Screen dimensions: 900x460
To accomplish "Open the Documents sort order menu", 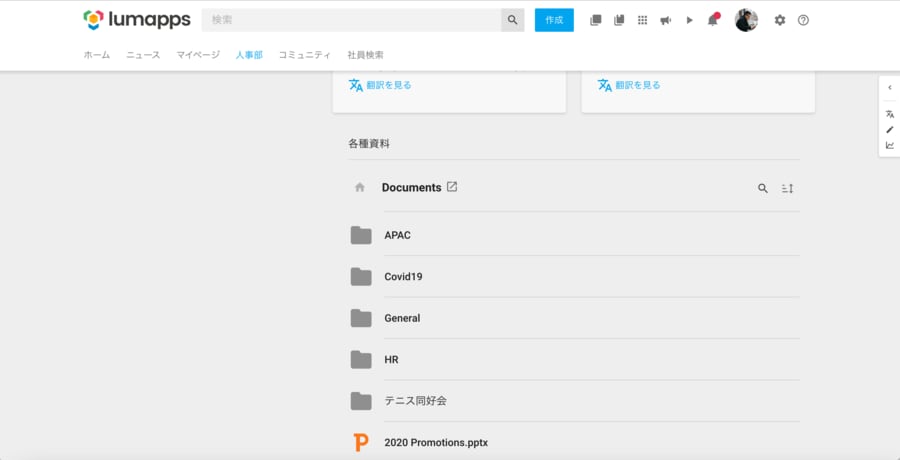I will pos(787,188).
